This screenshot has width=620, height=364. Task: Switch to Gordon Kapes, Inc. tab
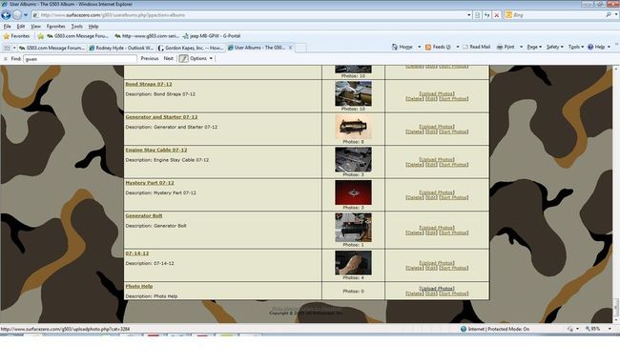(x=191, y=48)
